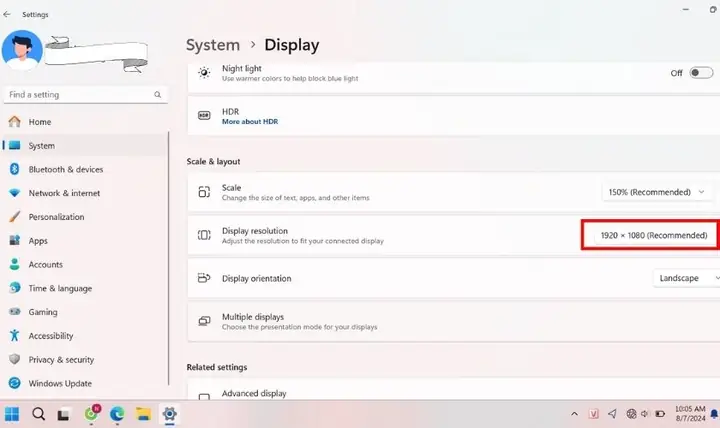Click the Time & language globe icon
Image resolution: width=720 pixels, height=428 pixels.
[15, 288]
